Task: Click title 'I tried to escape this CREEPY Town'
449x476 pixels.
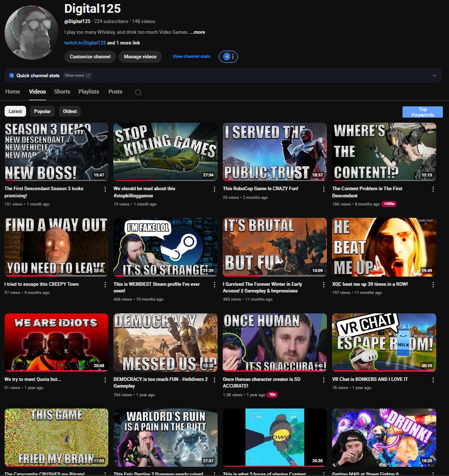Action: point(41,284)
